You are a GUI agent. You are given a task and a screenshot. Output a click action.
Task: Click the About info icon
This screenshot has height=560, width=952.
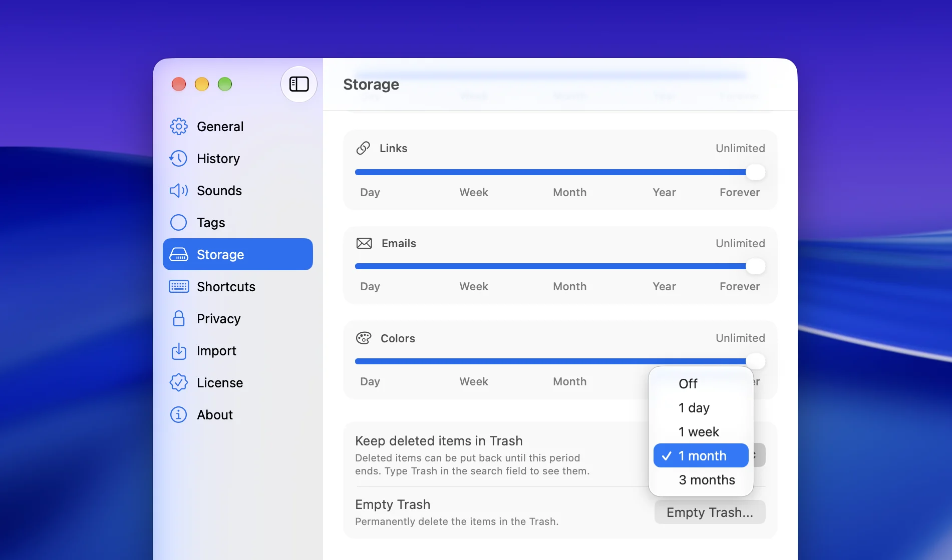pyautogui.click(x=178, y=415)
